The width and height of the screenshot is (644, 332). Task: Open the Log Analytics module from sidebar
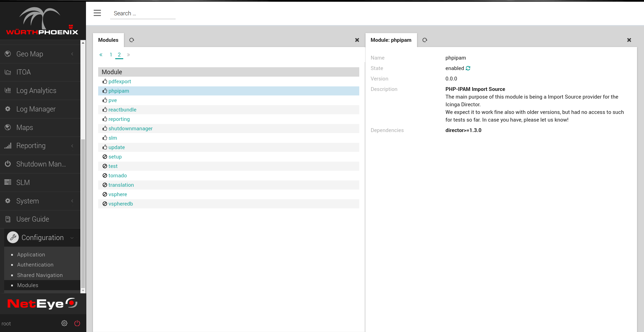coord(8,90)
